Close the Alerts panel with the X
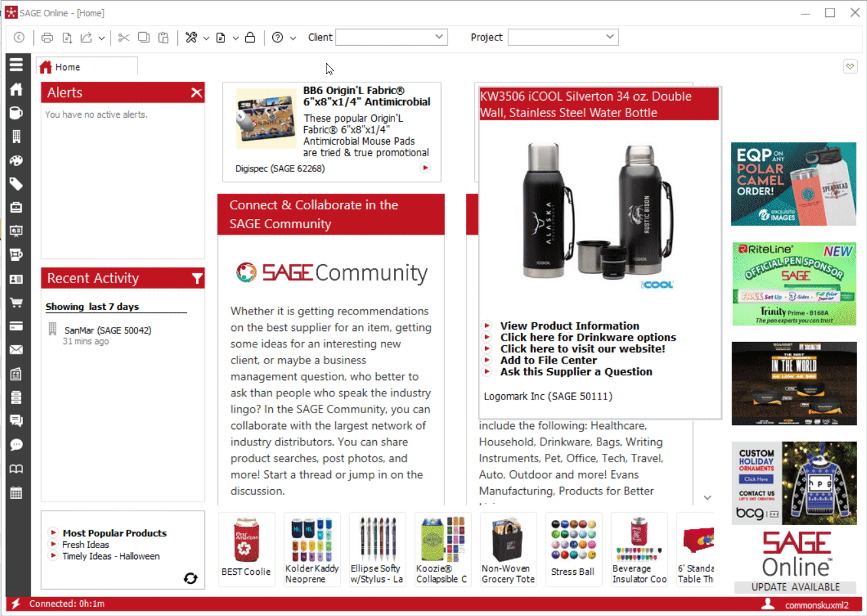The height and width of the screenshot is (616, 867). click(196, 93)
